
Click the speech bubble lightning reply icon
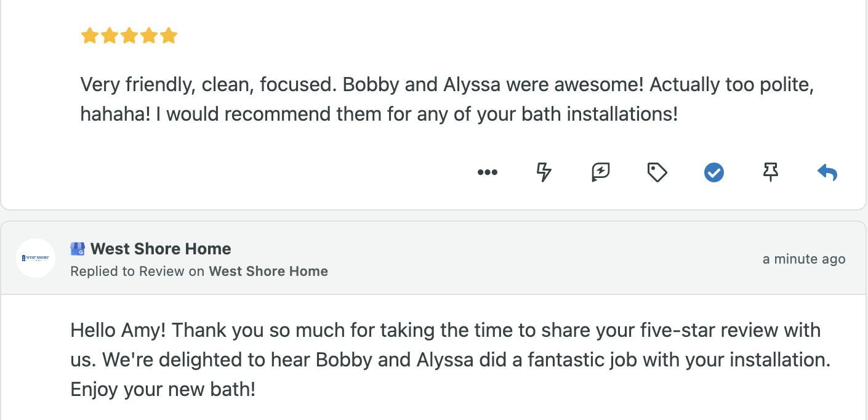pos(600,172)
